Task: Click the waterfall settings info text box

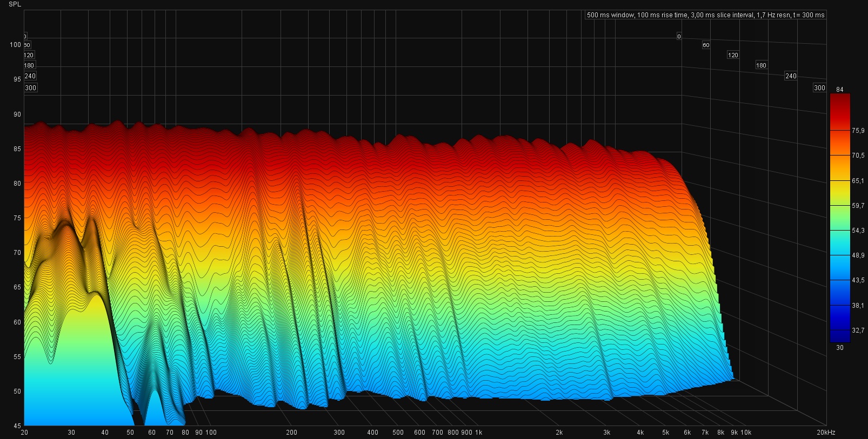Action: (x=705, y=15)
